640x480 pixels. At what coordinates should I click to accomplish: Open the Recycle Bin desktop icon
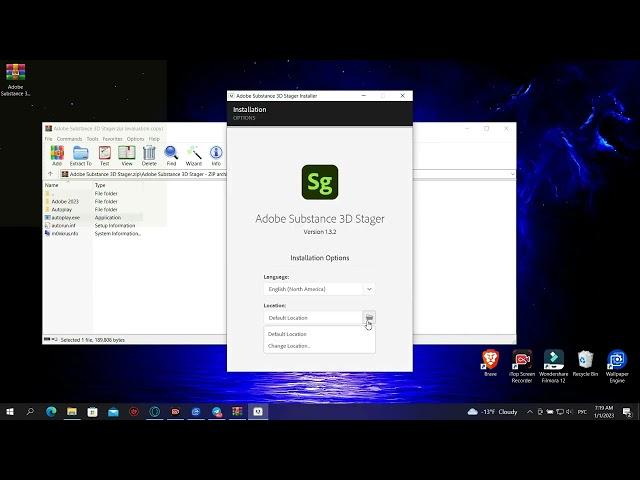pos(585,363)
